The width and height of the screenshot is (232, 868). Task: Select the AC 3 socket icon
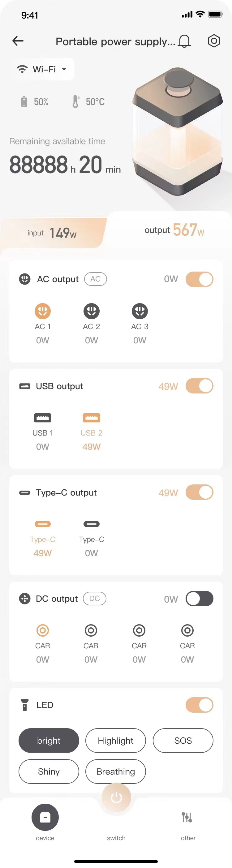click(140, 311)
